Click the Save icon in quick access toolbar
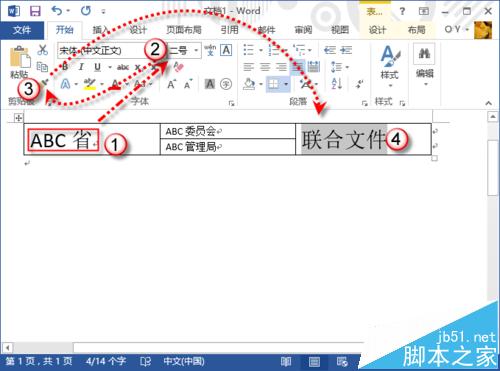Image resolution: width=500 pixels, height=371 pixels. [35, 11]
